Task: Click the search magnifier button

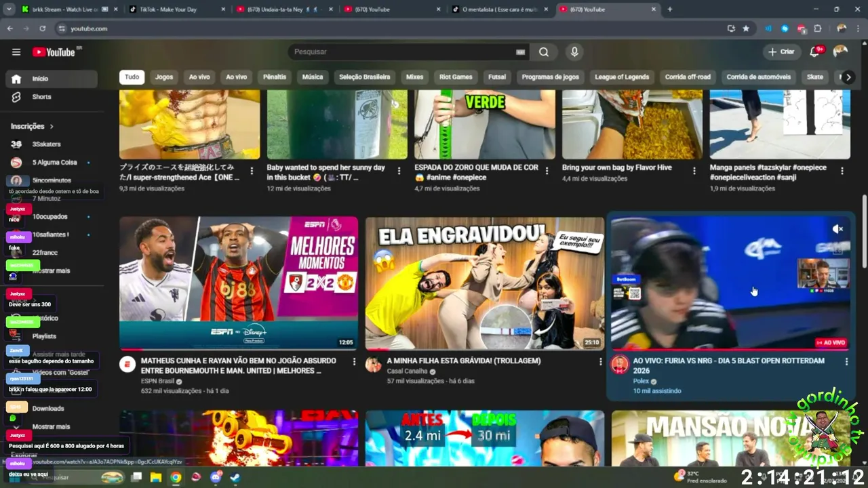Action: 544,52
